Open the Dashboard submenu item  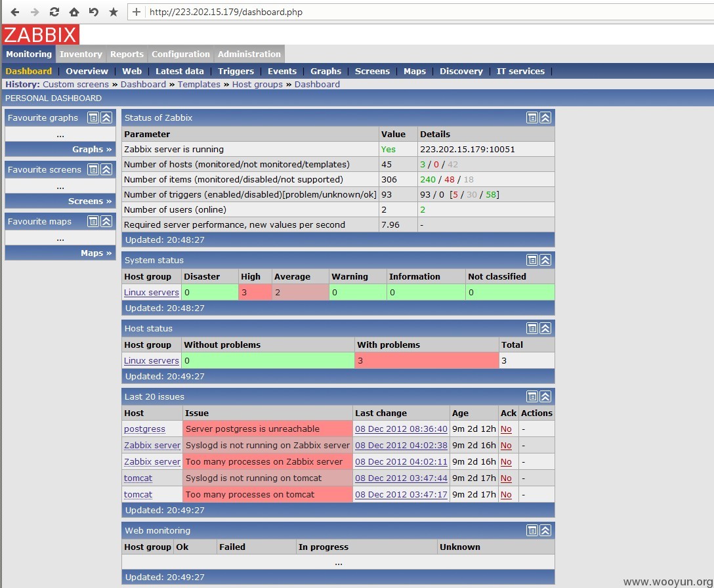pyautogui.click(x=29, y=71)
